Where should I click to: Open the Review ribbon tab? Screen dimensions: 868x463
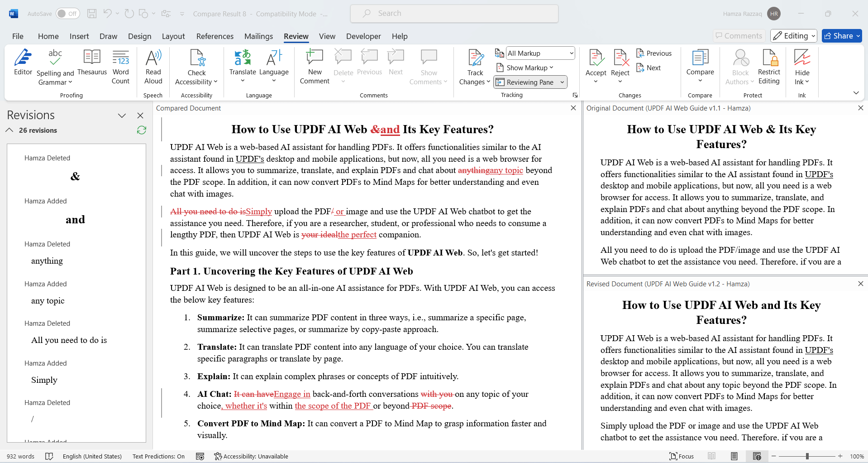(x=296, y=36)
